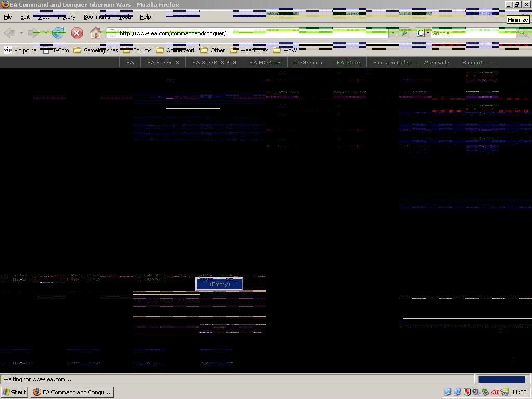Open the ATI tray icon
The height and width of the screenshot is (399, 532).
click(x=495, y=392)
